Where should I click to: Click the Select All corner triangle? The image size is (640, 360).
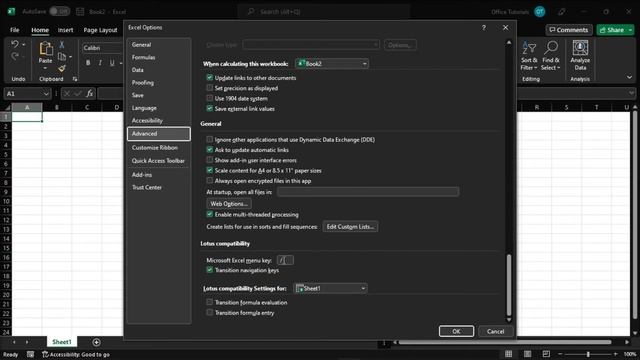coord(7,107)
